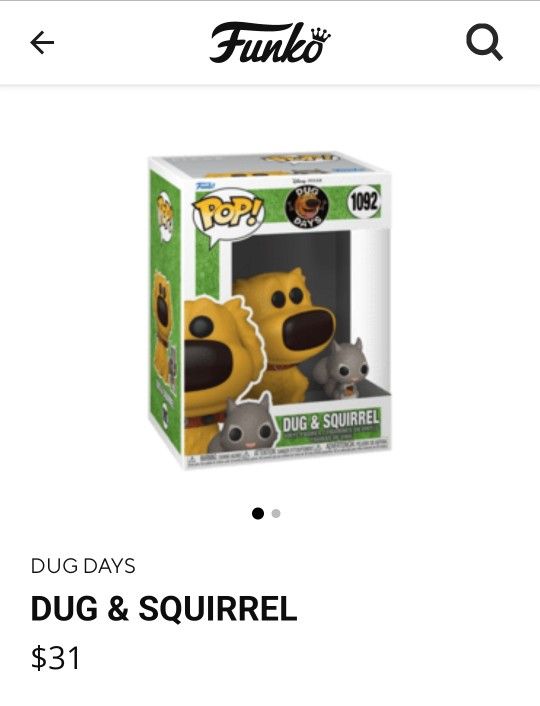The height and width of the screenshot is (706, 540).
Task: Tap the 1092 number badge on box
Action: [363, 203]
